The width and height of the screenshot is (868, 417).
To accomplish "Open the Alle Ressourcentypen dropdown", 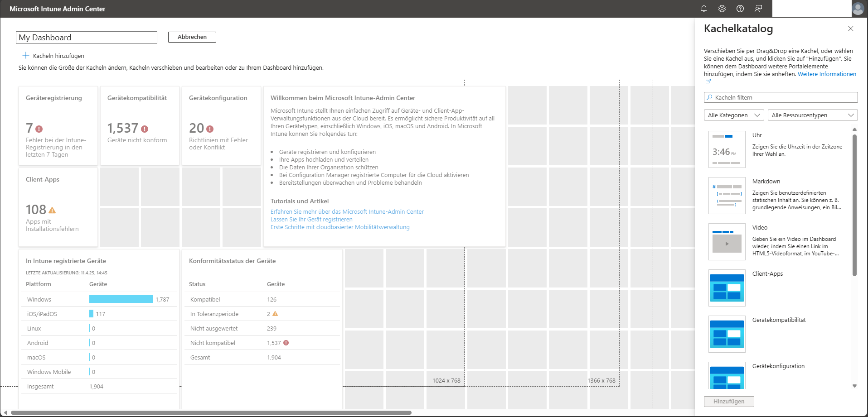I will (x=813, y=115).
